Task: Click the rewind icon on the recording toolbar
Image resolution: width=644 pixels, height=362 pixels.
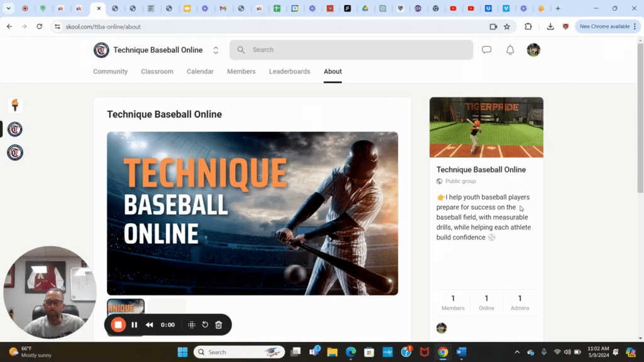Action: [148, 325]
